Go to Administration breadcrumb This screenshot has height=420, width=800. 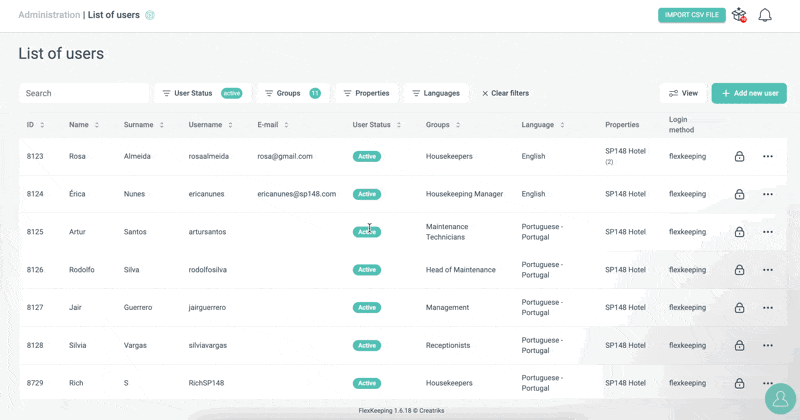(x=49, y=15)
